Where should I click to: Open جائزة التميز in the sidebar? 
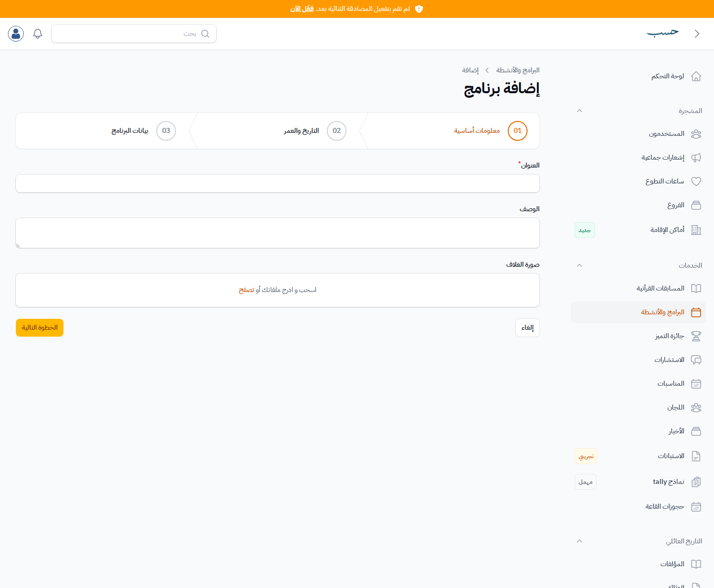(638, 336)
